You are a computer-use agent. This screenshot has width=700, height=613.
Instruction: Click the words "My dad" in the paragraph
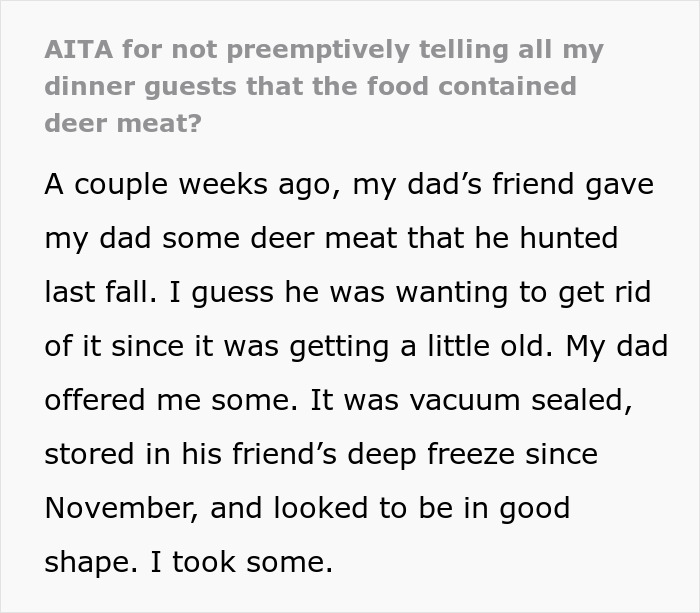point(617,346)
